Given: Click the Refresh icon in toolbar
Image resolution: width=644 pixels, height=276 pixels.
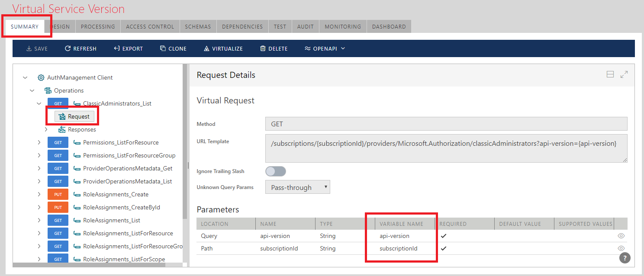Looking at the screenshot, I should (x=68, y=49).
